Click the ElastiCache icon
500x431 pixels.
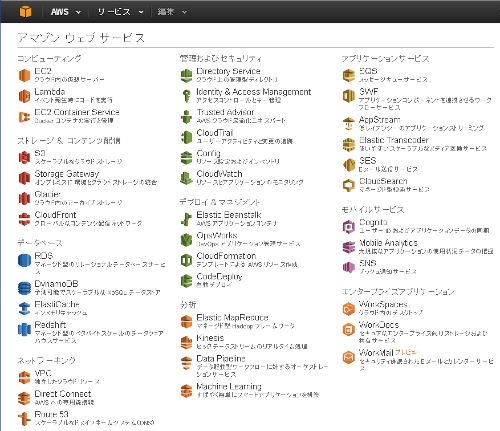24,308
